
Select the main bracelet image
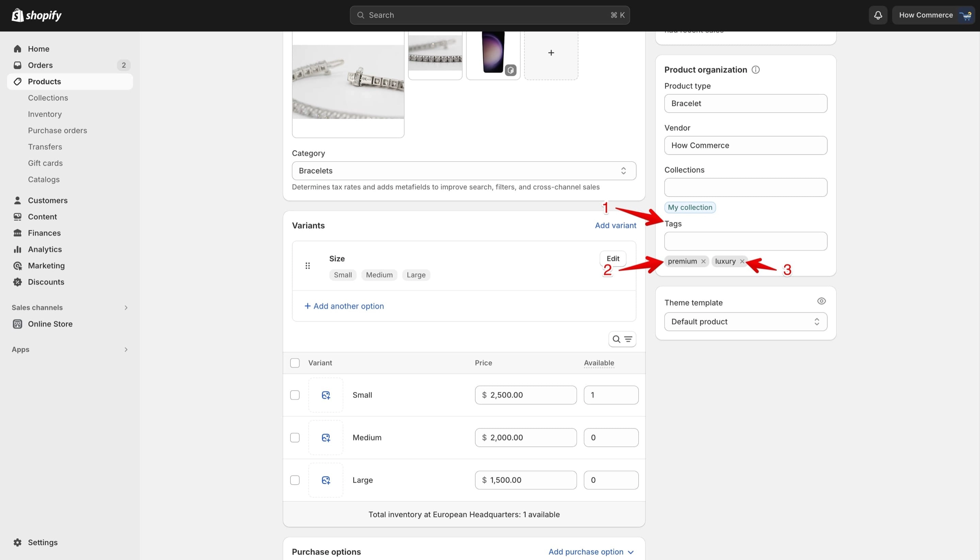click(x=348, y=82)
